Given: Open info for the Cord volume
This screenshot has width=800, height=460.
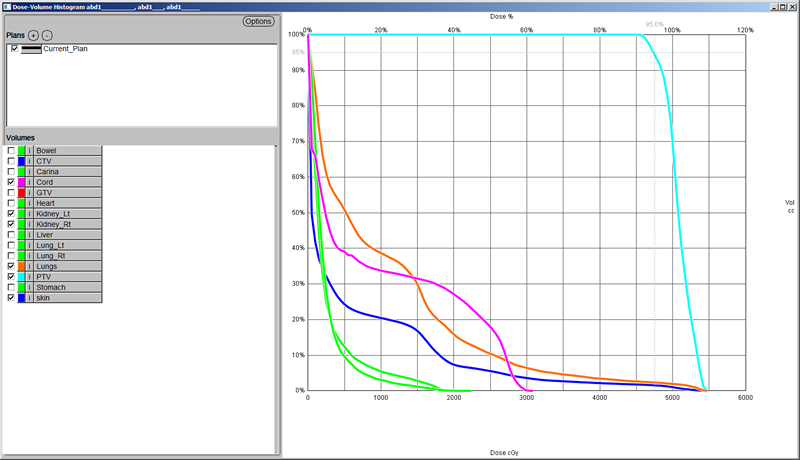Looking at the screenshot, I should tap(30, 183).
